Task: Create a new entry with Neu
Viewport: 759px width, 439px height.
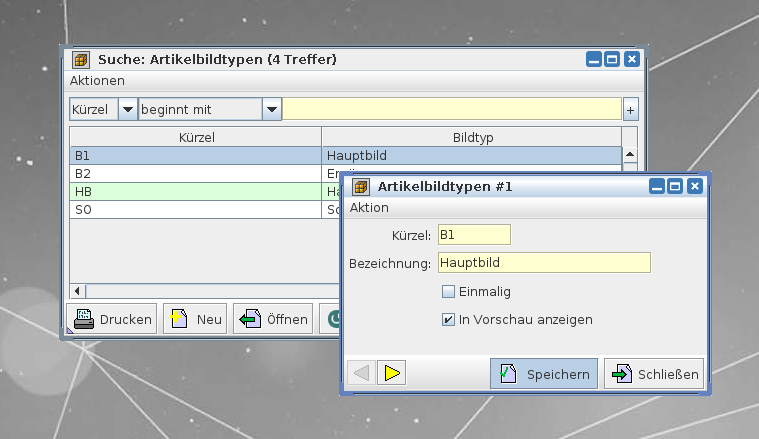Action: tap(196, 319)
